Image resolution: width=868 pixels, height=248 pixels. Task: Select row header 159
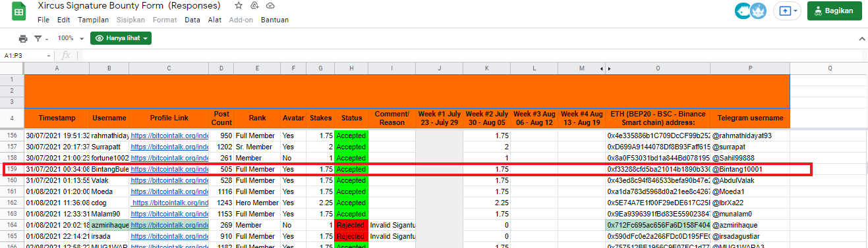pyautogui.click(x=12, y=169)
